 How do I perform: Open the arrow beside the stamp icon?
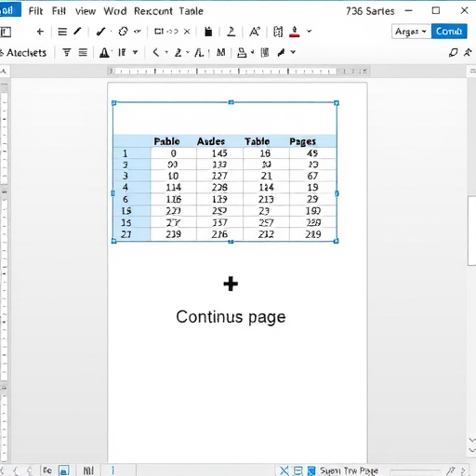[252, 52]
